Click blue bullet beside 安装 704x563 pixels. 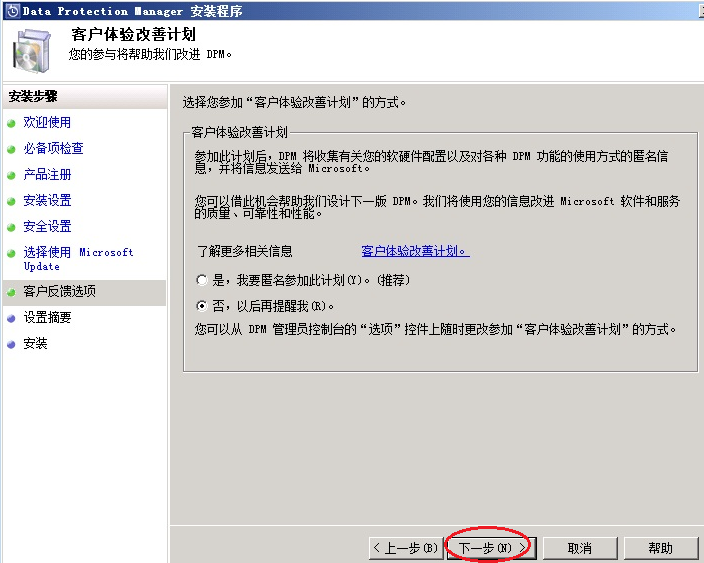tap(11, 345)
